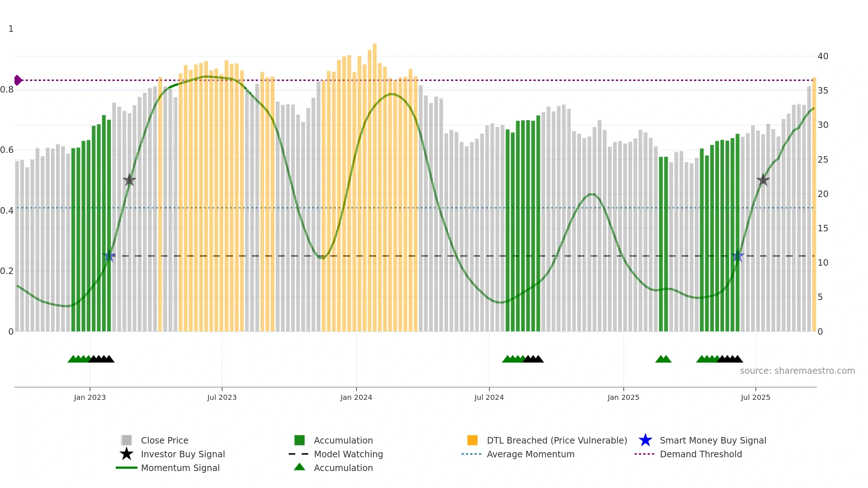Click the blue star marker near Jan 2023
Viewport: 868px width, 488px height.
[109, 256]
